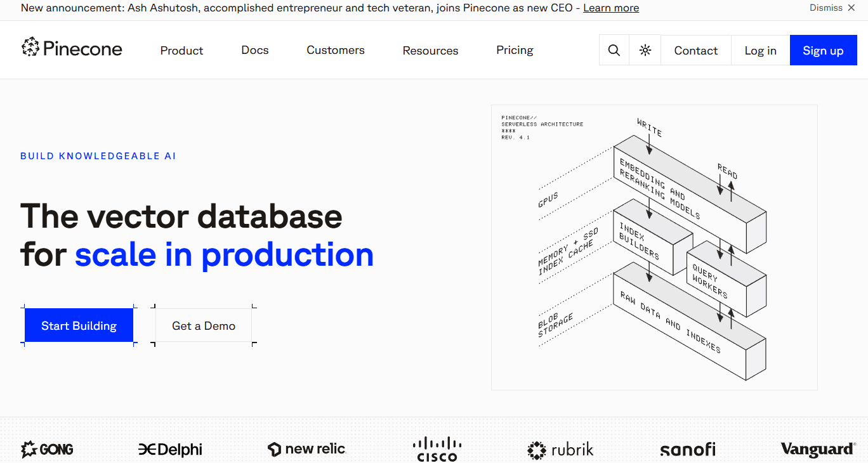Click the Cisco logo
Screen dimensions: 868x463
coord(437,449)
